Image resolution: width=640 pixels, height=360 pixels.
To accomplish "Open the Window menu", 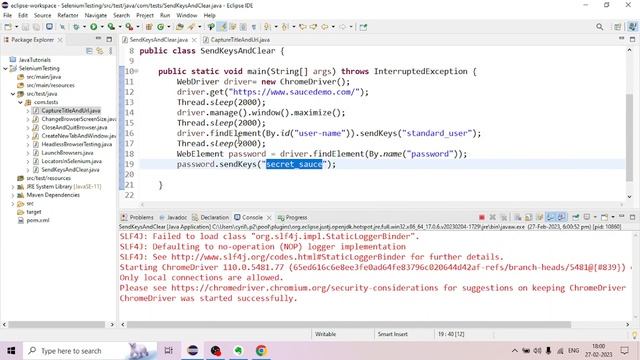I will point(187,16).
